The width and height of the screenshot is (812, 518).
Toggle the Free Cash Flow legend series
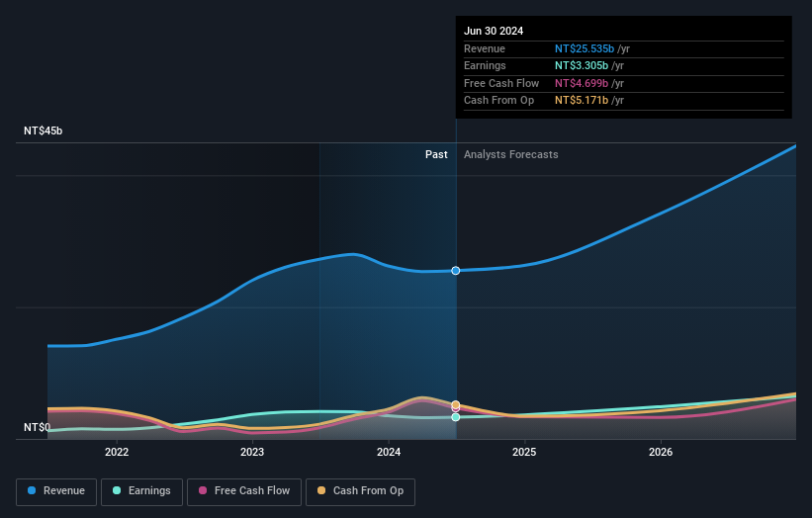(244, 491)
